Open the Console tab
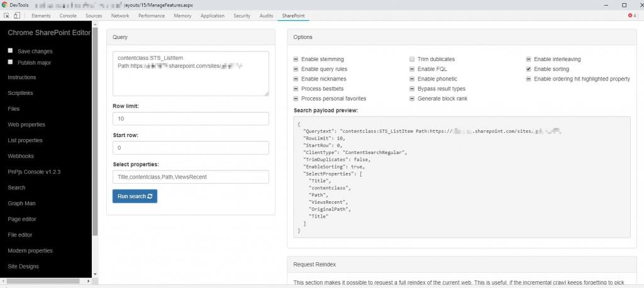 [68, 16]
